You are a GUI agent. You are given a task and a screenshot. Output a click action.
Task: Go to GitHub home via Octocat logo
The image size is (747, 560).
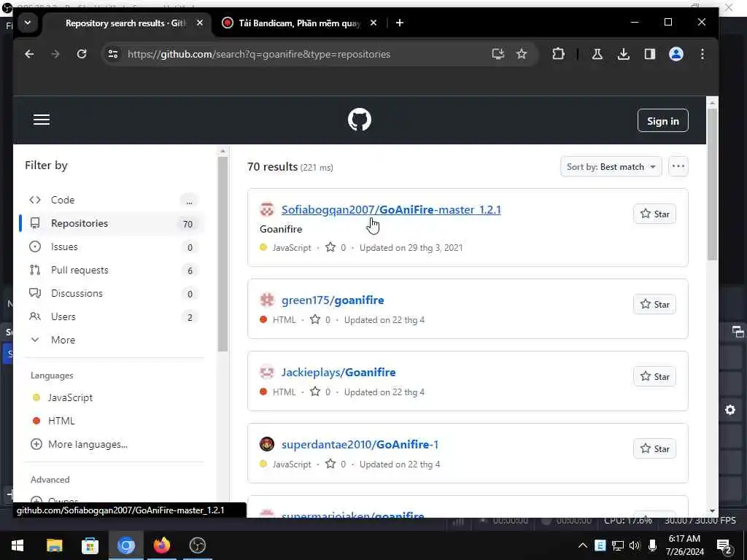(x=359, y=120)
